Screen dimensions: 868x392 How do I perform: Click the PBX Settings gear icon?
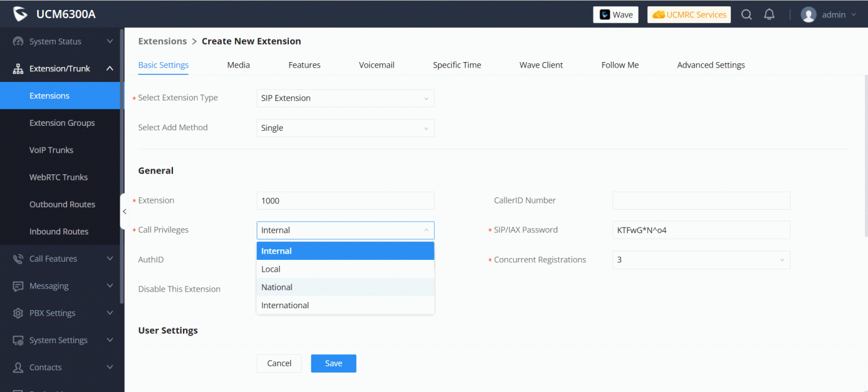coord(18,313)
